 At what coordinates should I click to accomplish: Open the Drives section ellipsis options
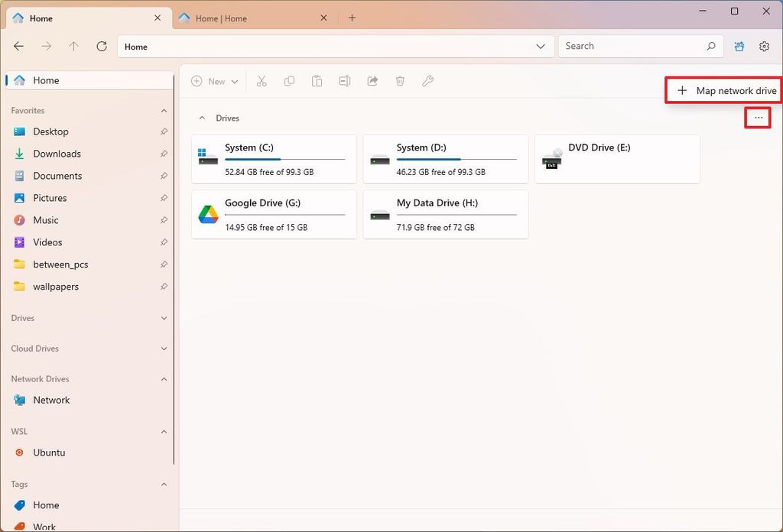pos(758,118)
